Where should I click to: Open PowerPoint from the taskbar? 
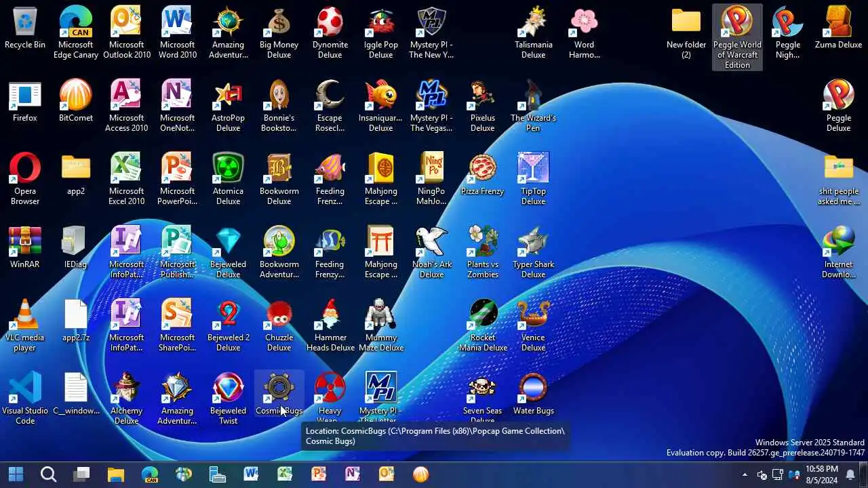click(319, 474)
